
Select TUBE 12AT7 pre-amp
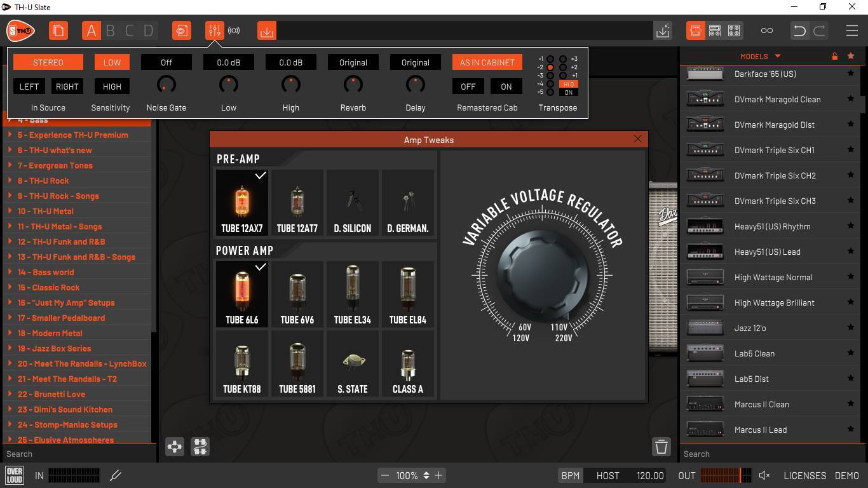(297, 203)
